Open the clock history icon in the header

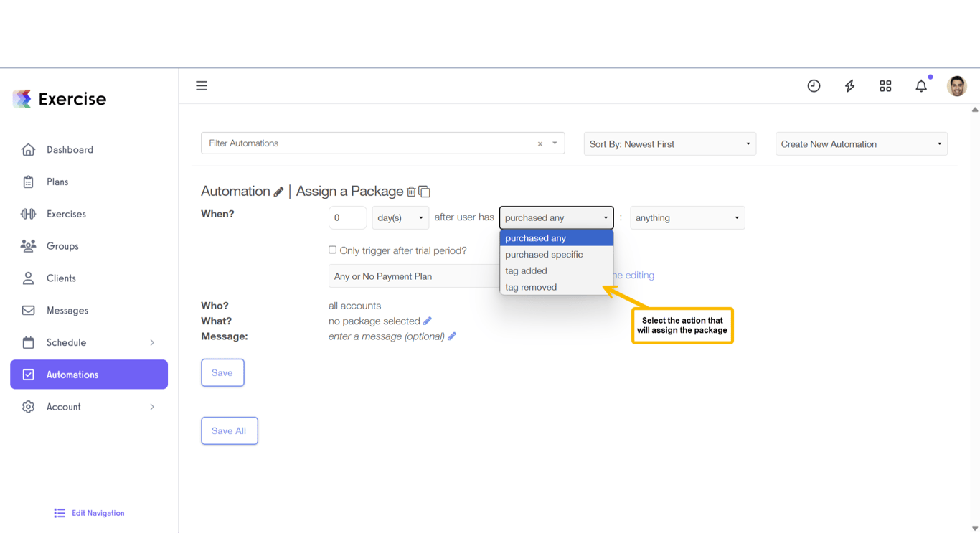(x=814, y=85)
